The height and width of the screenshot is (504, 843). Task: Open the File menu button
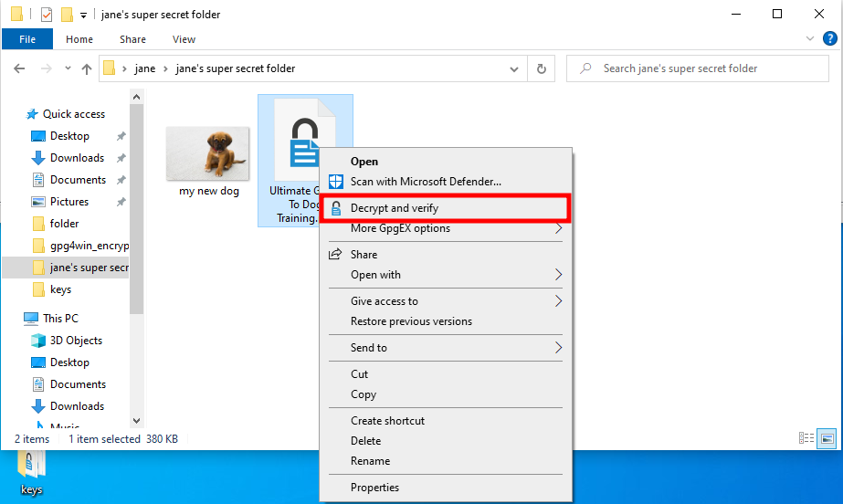(27, 39)
